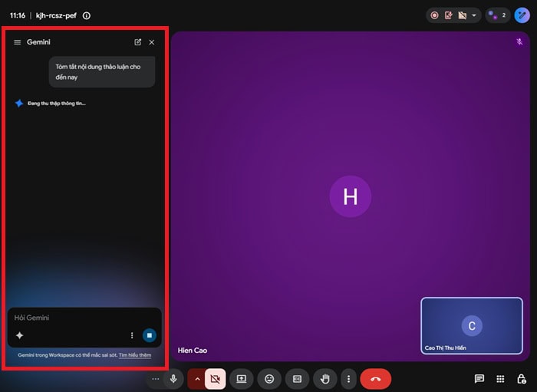Leave the call with the red hang-up button
The height and width of the screenshot is (392, 537).
pos(376,379)
